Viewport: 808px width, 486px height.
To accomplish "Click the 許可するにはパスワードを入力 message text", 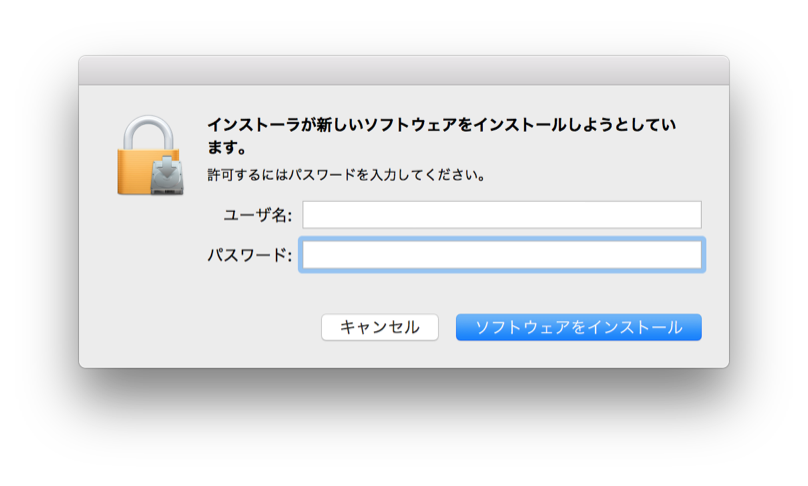I will point(346,175).
